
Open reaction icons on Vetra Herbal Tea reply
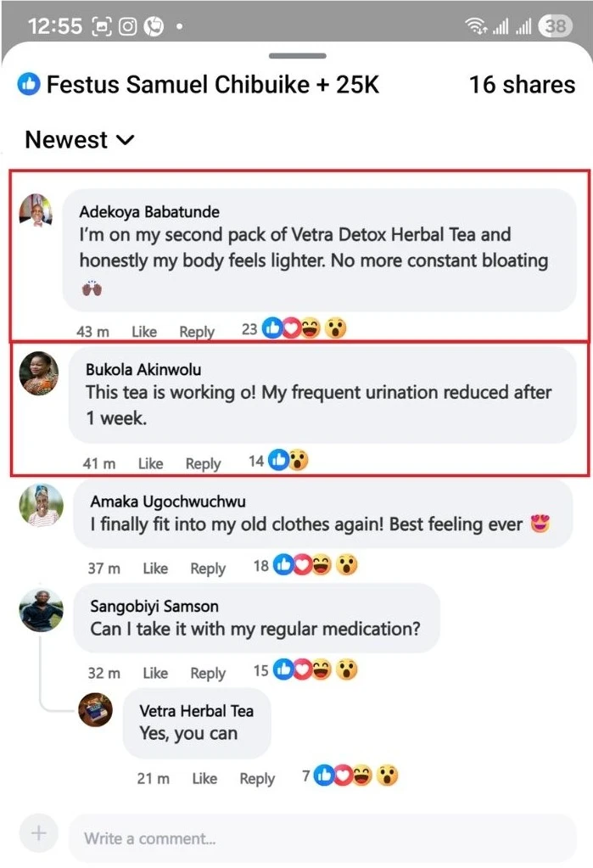[356, 776]
